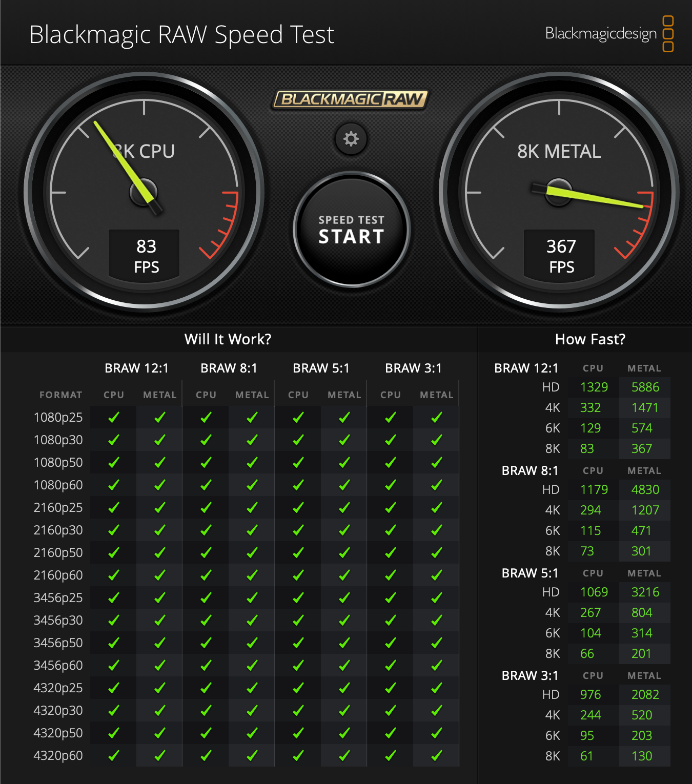Click the 4320p60 BRAW 12:1 CPU checkmark
Image resolution: width=692 pixels, height=784 pixels.
tap(114, 756)
